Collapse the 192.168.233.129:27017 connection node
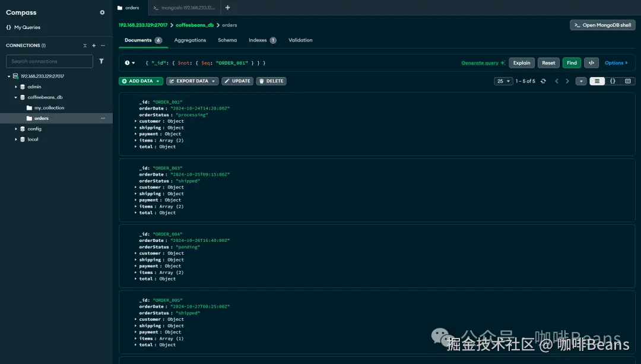The image size is (641, 364). (9, 76)
